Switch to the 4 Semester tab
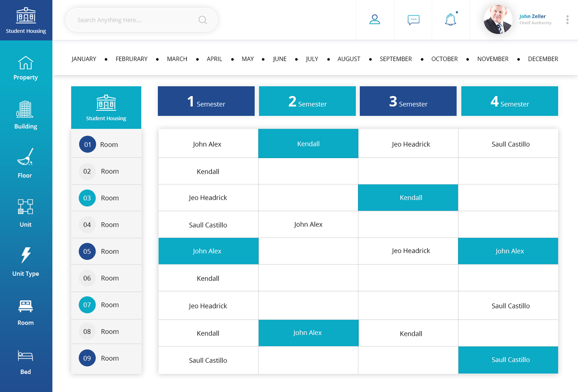This screenshot has width=578, height=392. pyautogui.click(x=509, y=101)
